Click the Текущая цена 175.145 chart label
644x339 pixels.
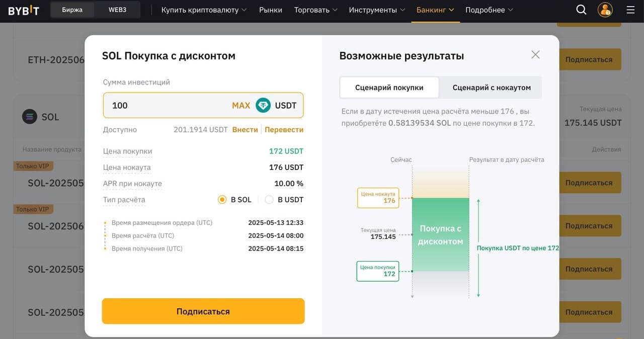tap(378, 233)
